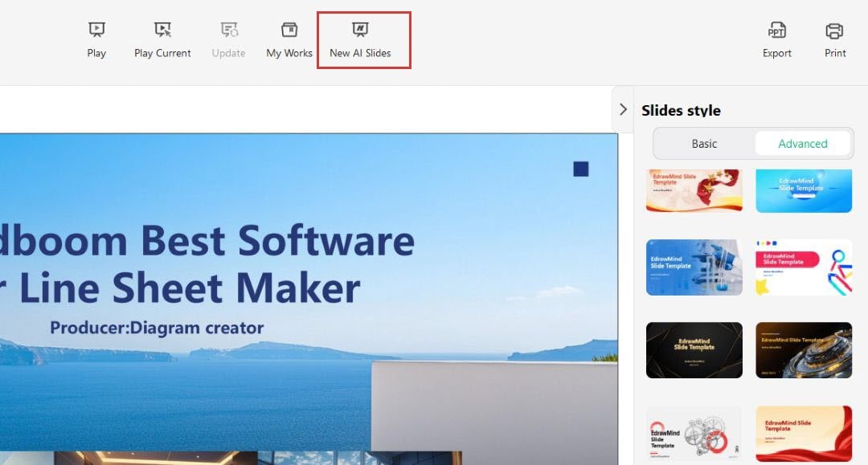The height and width of the screenshot is (465, 868).
Task: Collapse the Slides style panel
Action: tap(624, 109)
